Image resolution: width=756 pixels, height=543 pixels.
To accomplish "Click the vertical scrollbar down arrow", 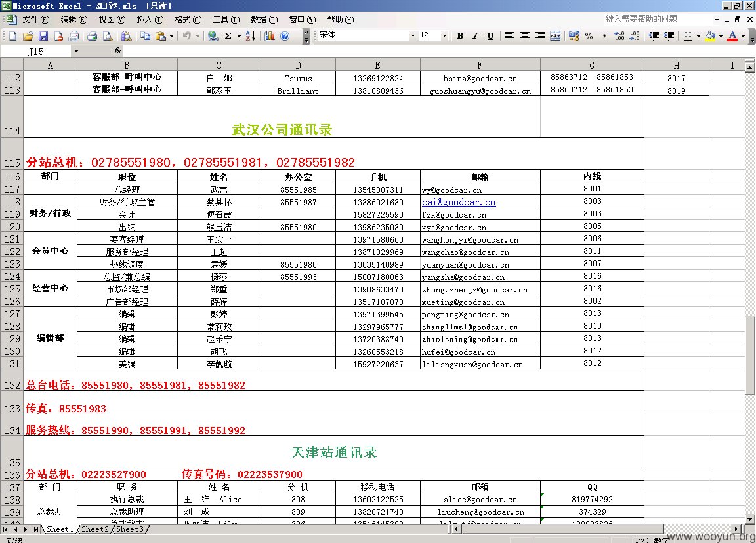I will (x=749, y=519).
